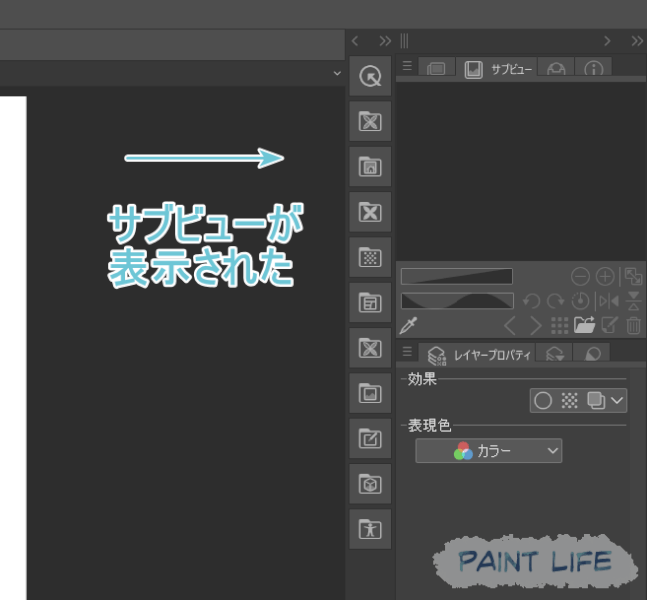Reset Sub View rotation
The width and height of the screenshot is (647, 600).
[x=580, y=301]
